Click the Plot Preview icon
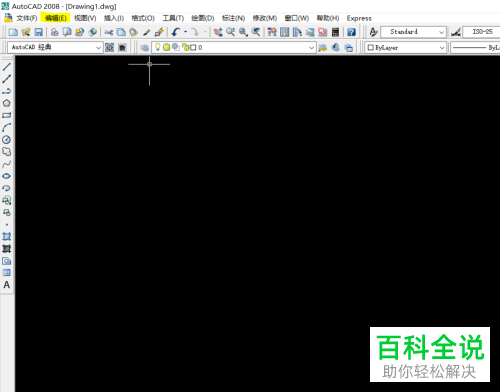 tap(67, 32)
